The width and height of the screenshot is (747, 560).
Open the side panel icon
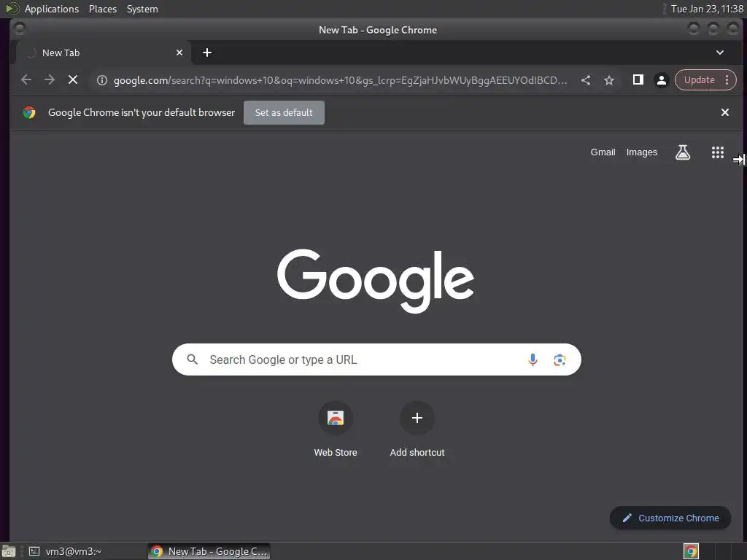[638, 80]
